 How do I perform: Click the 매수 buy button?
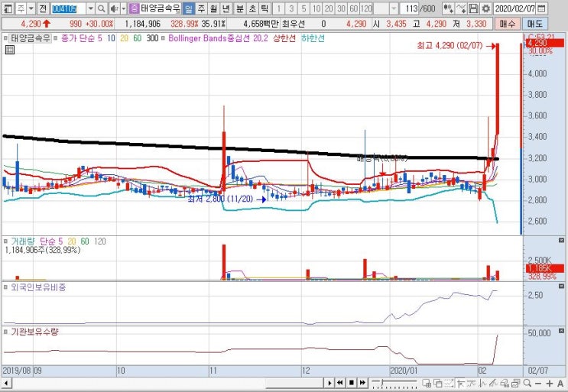[507, 24]
